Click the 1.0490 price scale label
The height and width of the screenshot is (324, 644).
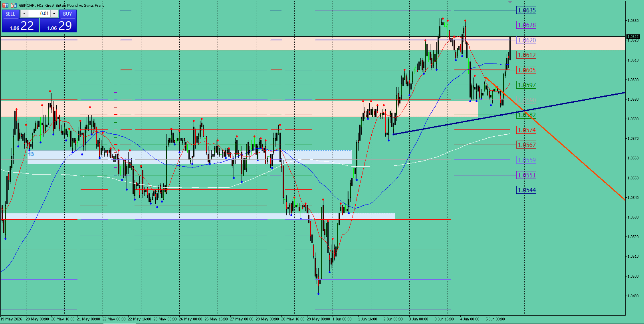633,296
